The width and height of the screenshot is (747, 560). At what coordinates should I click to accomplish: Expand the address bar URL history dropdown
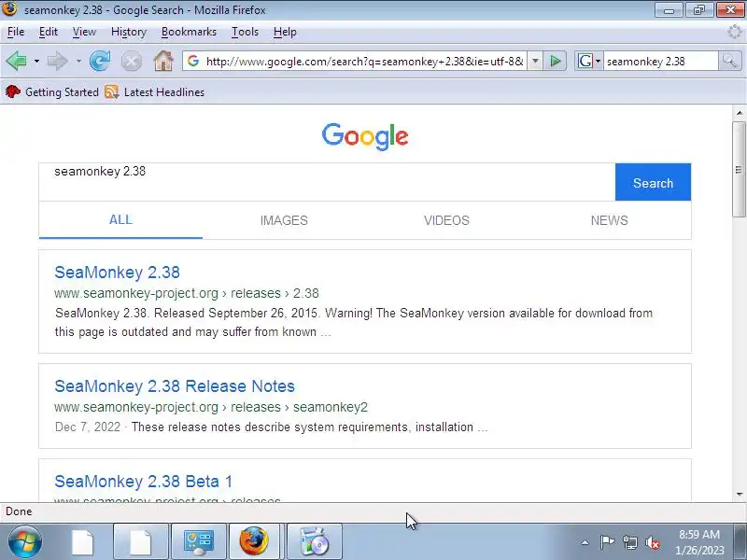tap(535, 61)
